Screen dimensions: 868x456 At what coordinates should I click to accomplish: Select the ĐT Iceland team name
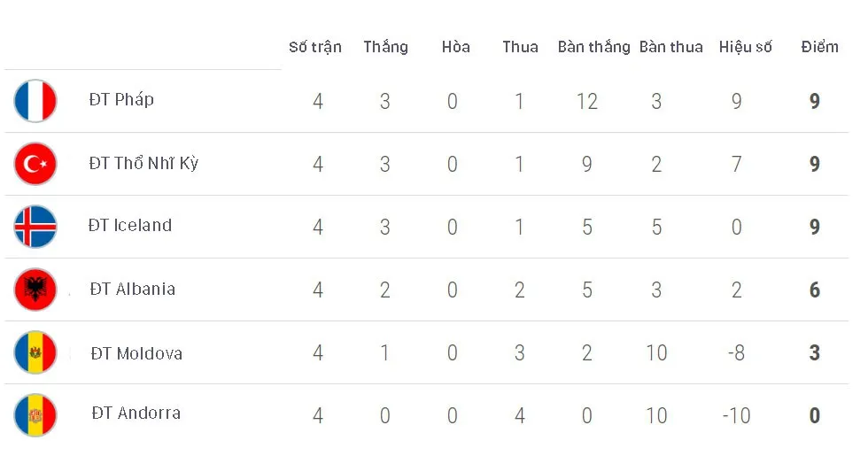tap(130, 225)
